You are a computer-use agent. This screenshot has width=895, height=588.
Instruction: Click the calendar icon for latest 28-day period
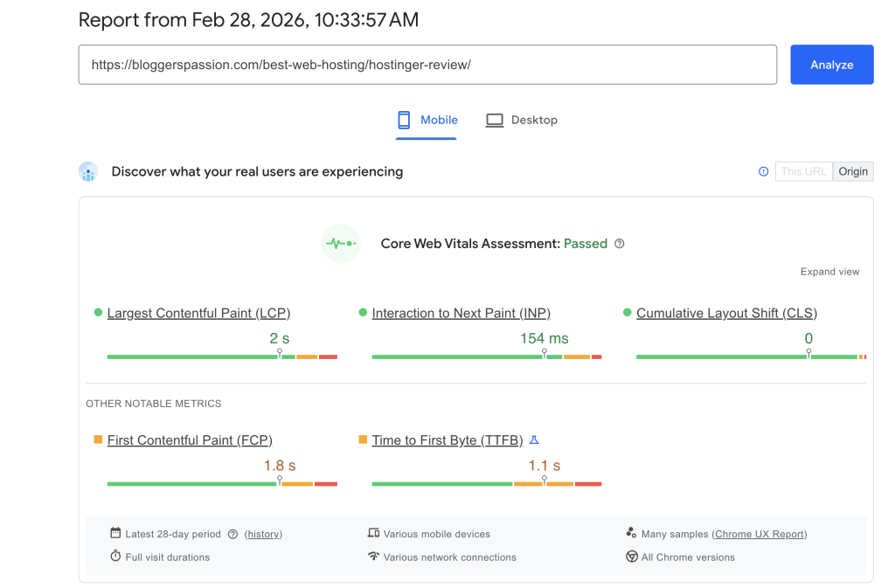pyautogui.click(x=114, y=534)
